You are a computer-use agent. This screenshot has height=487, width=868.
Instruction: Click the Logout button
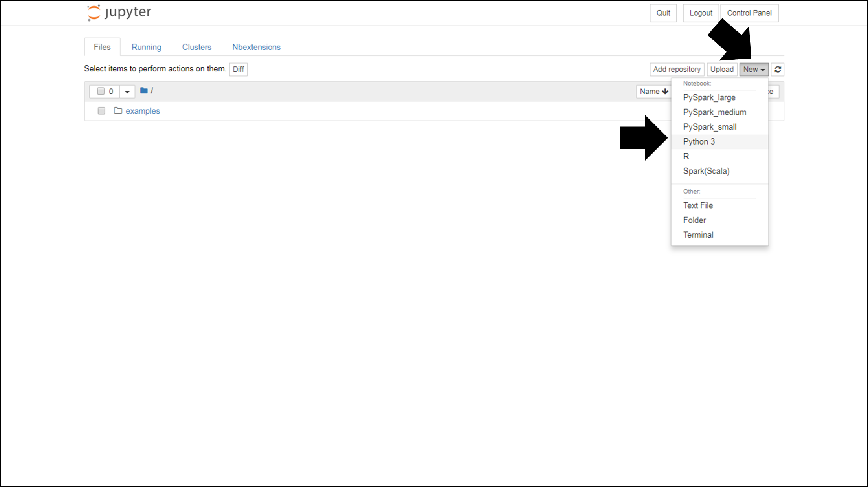click(x=701, y=13)
